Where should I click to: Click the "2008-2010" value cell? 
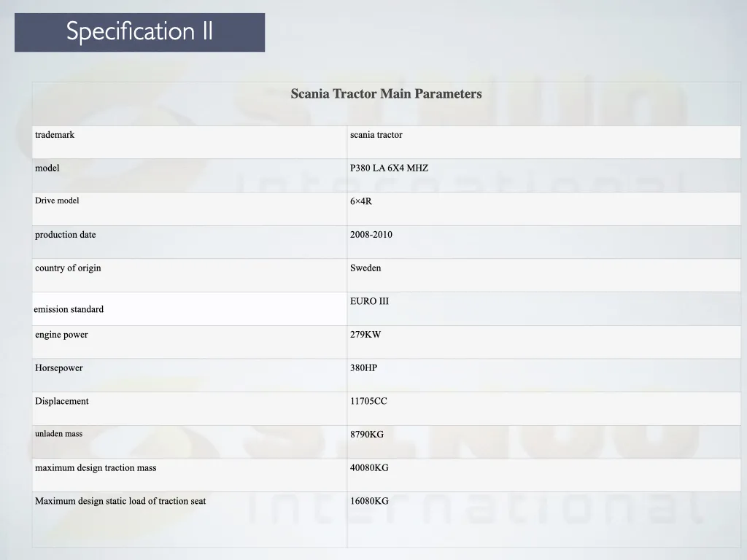coord(371,235)
